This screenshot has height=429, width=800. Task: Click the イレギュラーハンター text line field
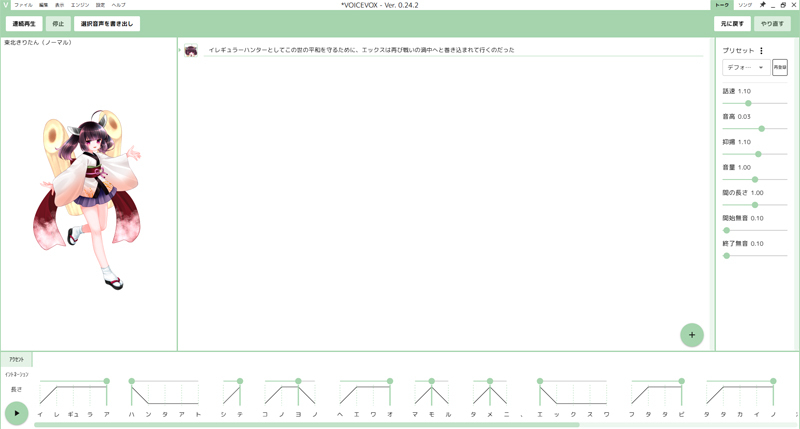coord(453,50)
